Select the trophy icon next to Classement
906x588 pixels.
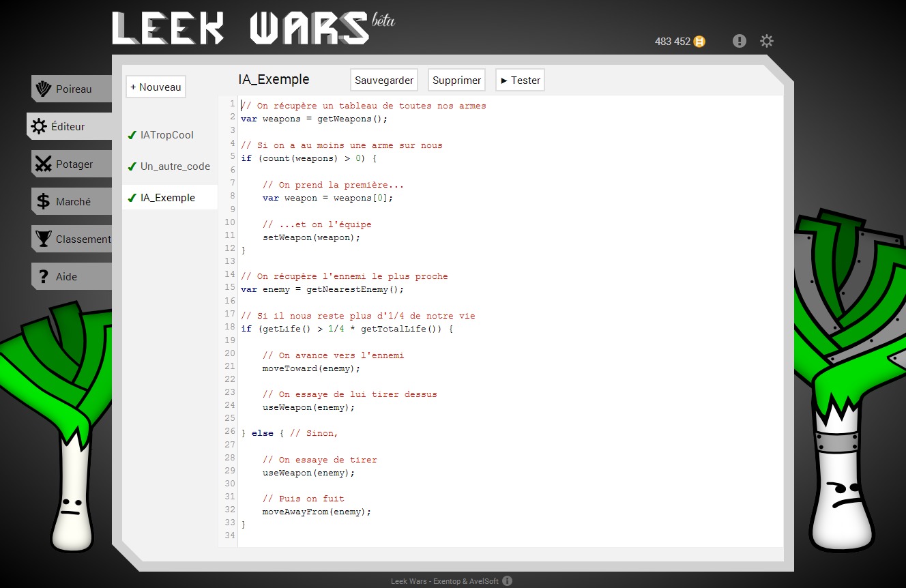coord(42,239)
